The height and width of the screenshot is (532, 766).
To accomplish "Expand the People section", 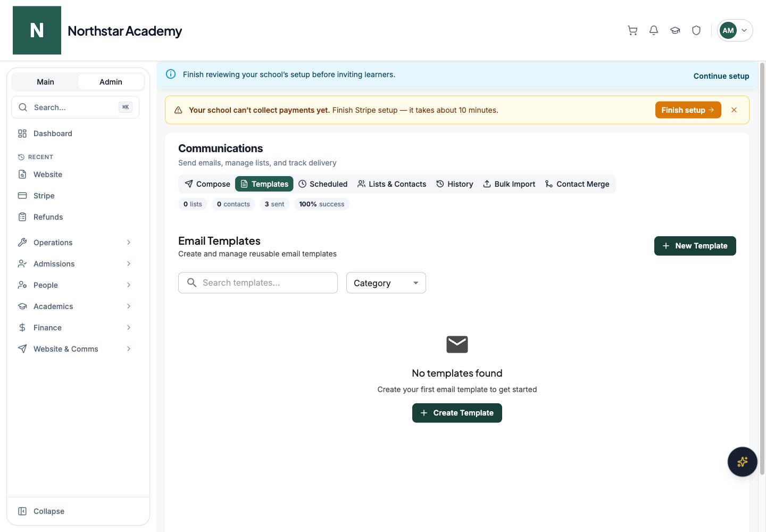I will pyautogui.click(x=75, y=285).
